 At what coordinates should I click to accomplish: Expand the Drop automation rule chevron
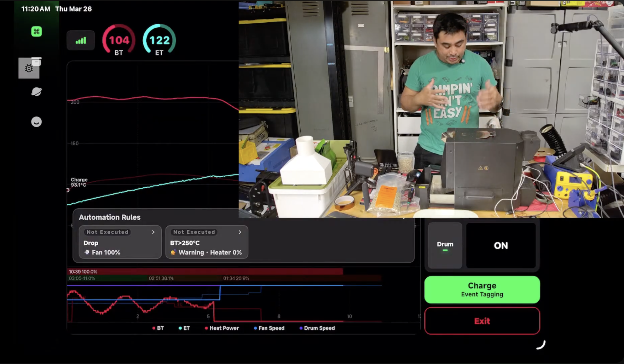pos(153,232)
